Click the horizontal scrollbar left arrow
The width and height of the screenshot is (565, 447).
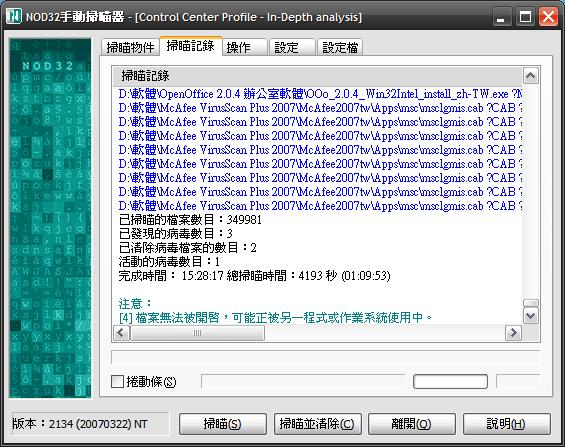click(121, 333)
